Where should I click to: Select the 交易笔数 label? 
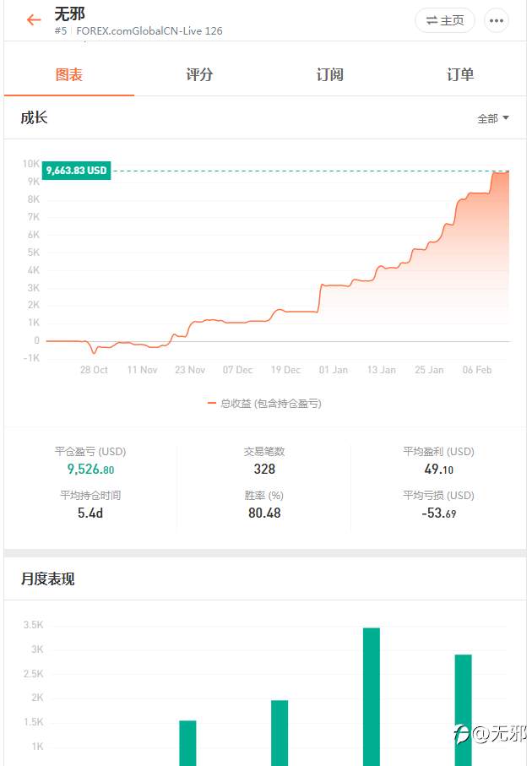tap(264, 451)
